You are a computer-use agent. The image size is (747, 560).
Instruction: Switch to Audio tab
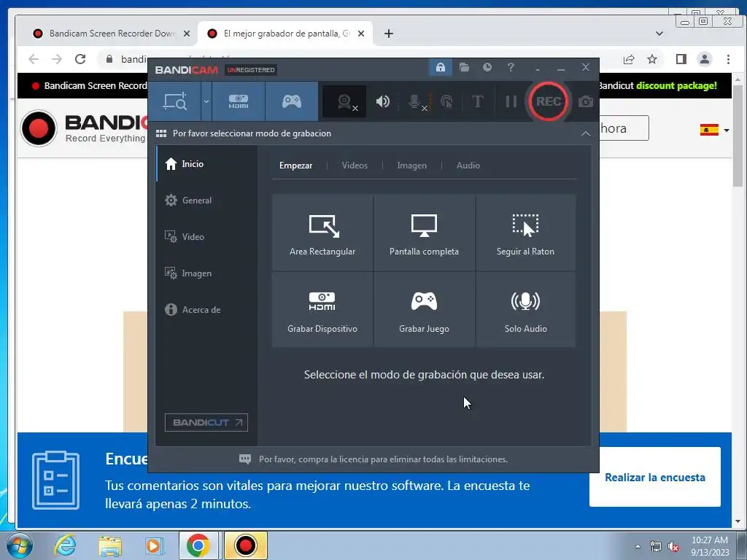click(x=468, y=166)
